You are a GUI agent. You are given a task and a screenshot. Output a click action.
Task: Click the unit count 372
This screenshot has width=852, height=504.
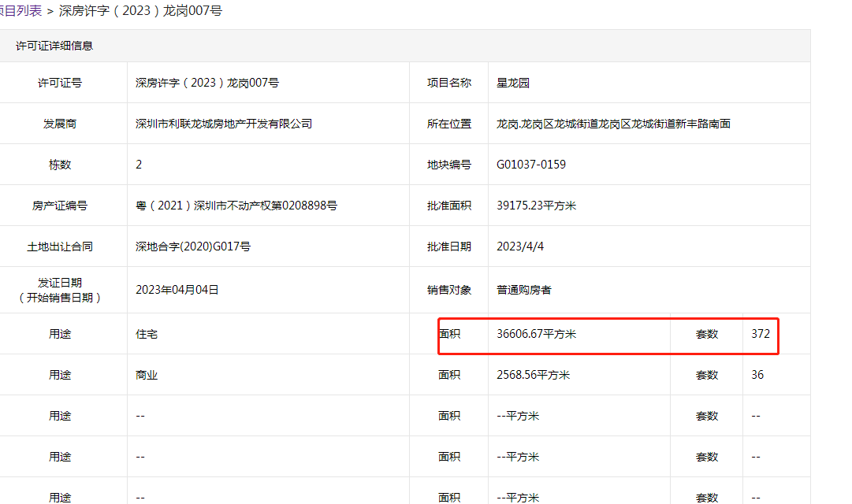[x=760, y=334]
